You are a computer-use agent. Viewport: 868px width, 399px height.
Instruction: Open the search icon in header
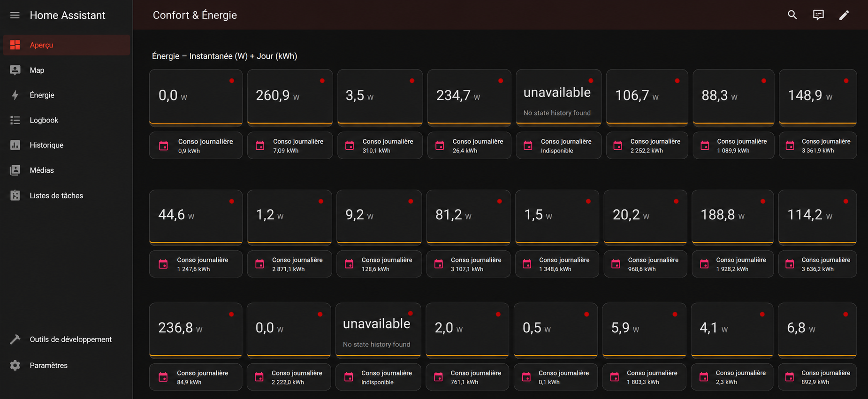point(792,15)
